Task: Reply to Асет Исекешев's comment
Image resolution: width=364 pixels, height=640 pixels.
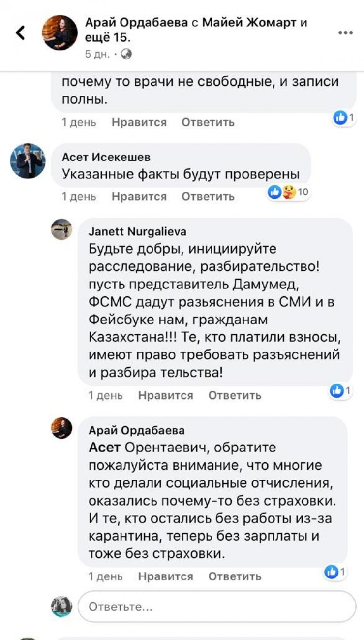Action: tap(208, 196)
